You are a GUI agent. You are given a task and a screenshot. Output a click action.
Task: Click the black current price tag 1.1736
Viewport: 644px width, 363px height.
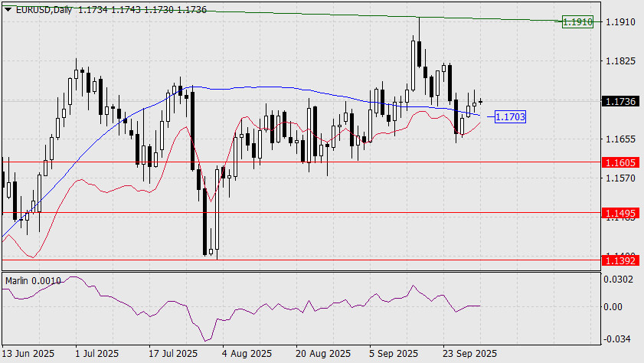point(619,101)
